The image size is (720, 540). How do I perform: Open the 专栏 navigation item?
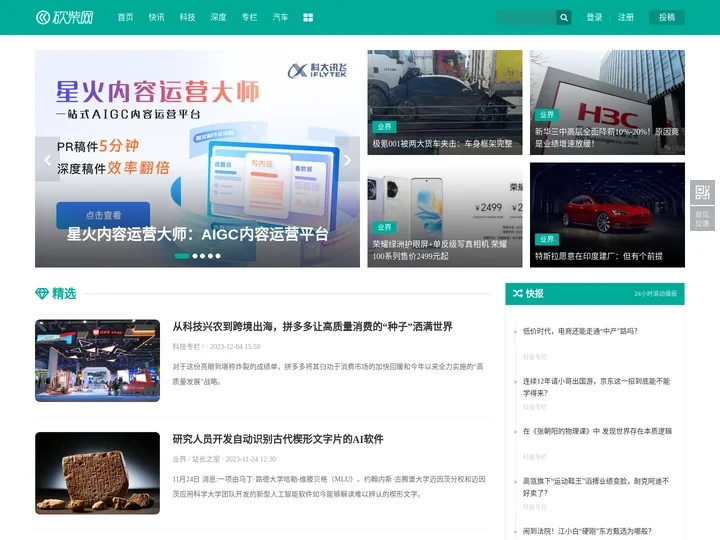249,17
